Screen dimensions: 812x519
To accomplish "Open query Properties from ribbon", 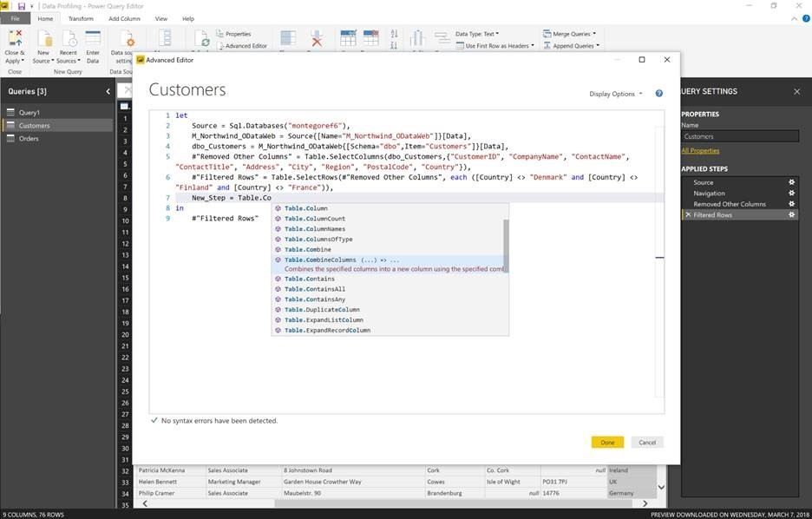I will pos(233,34).
